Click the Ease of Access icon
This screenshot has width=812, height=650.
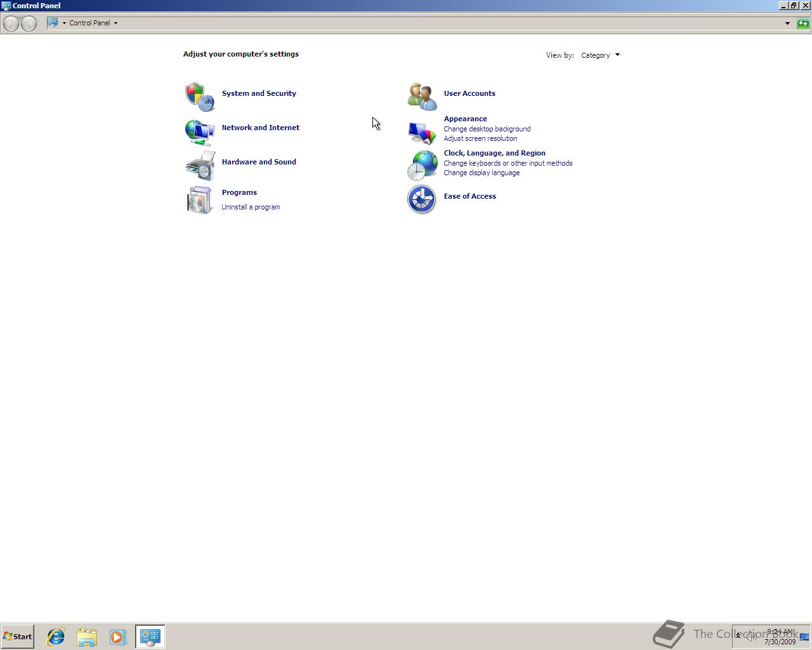(421, 200)
